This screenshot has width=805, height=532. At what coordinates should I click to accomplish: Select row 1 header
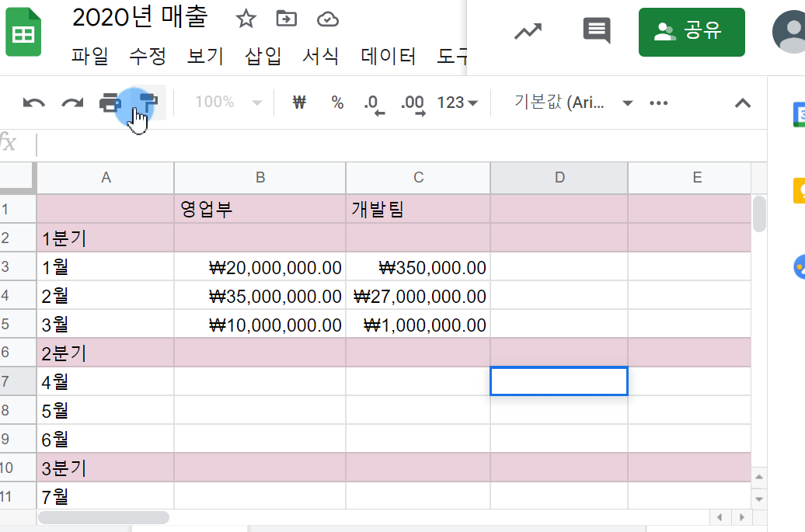click(x=17, y=209)
